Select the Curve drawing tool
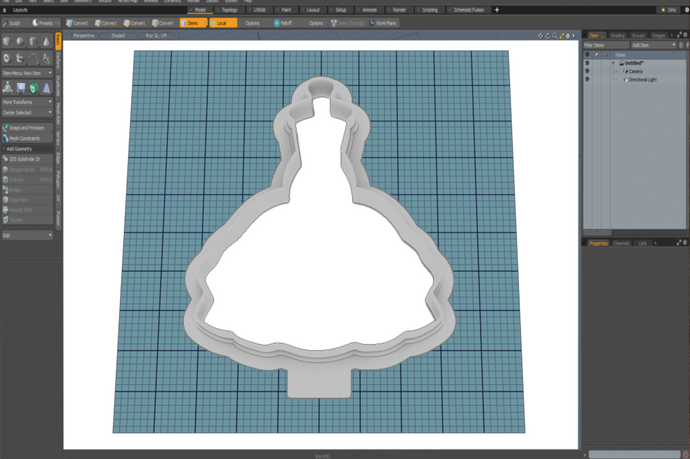 (x=33, y=58)
